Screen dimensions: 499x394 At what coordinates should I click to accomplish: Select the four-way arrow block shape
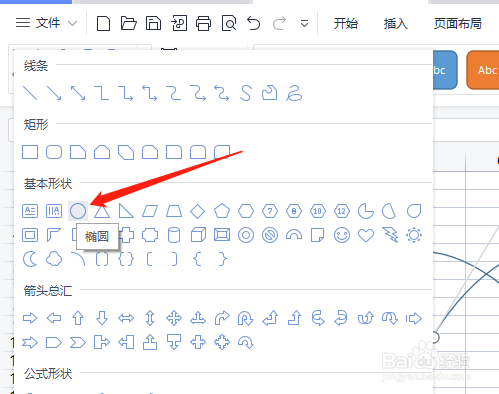pos(174,318)
